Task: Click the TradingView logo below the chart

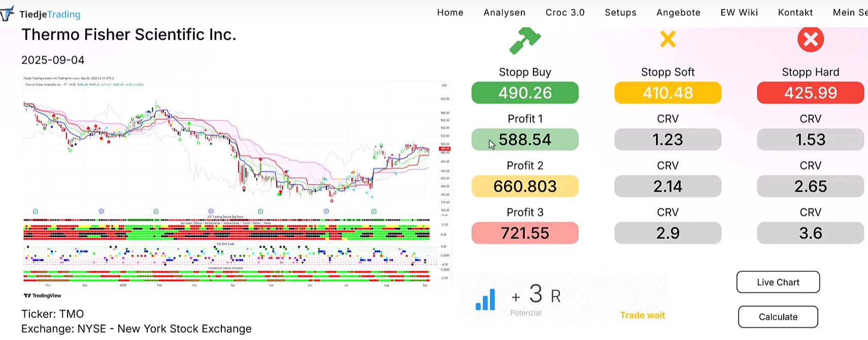Action: click(43, 295)
